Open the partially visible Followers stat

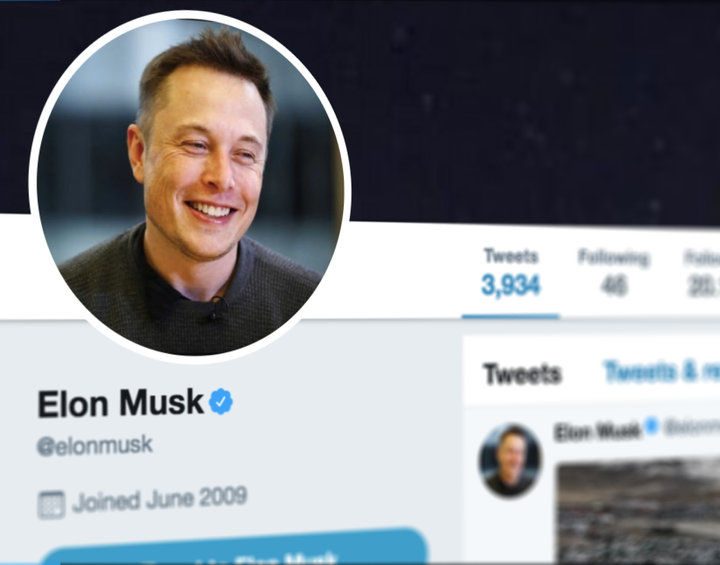pos(702,273)
